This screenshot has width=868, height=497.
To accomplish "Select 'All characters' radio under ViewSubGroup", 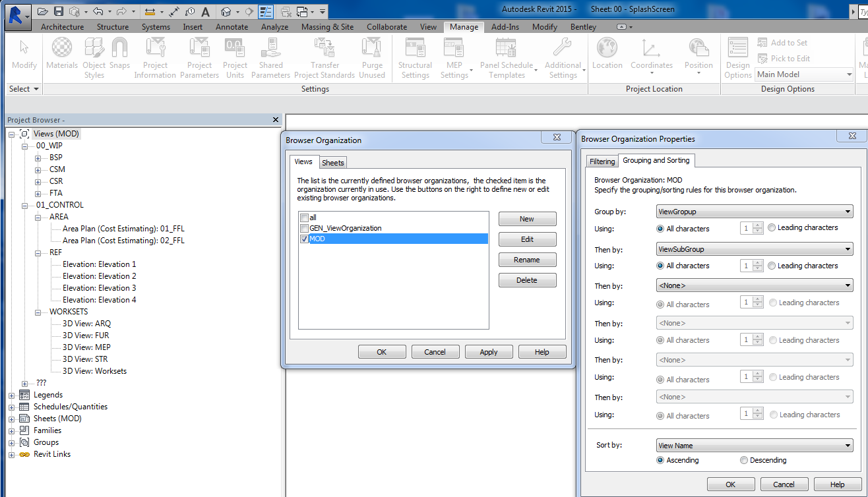I will click(660, 266).
